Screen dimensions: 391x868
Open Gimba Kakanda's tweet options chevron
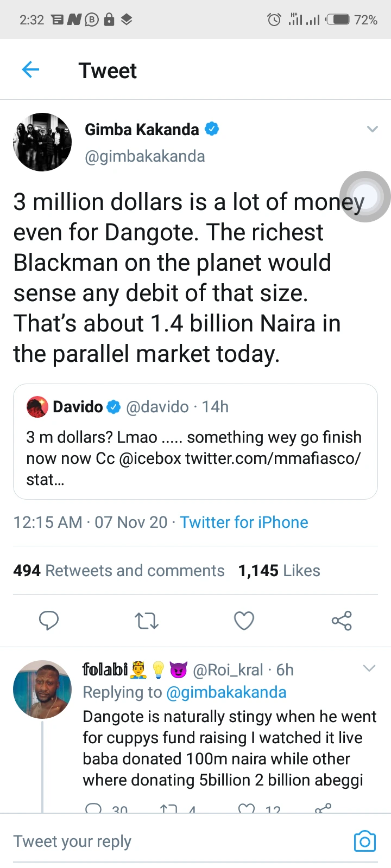372,129
